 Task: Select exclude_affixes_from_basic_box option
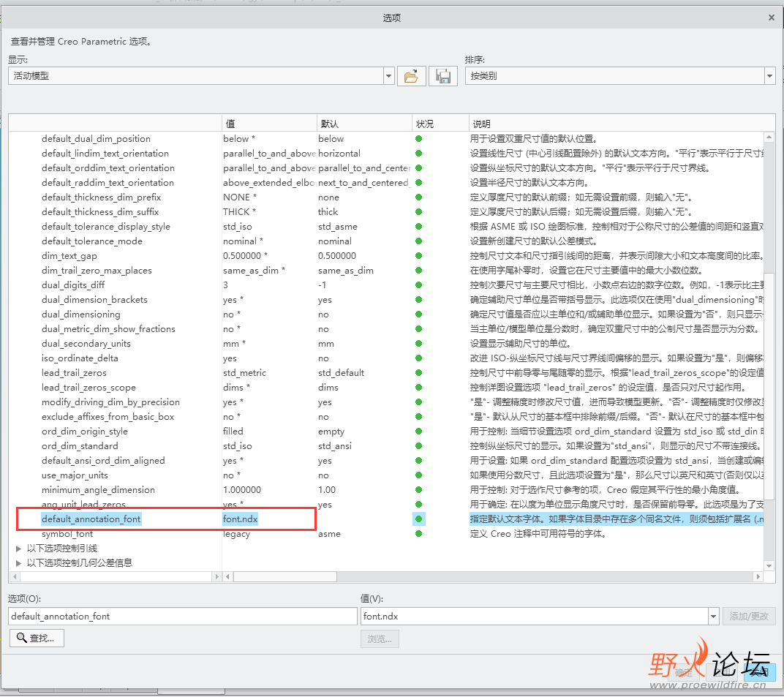108,416
